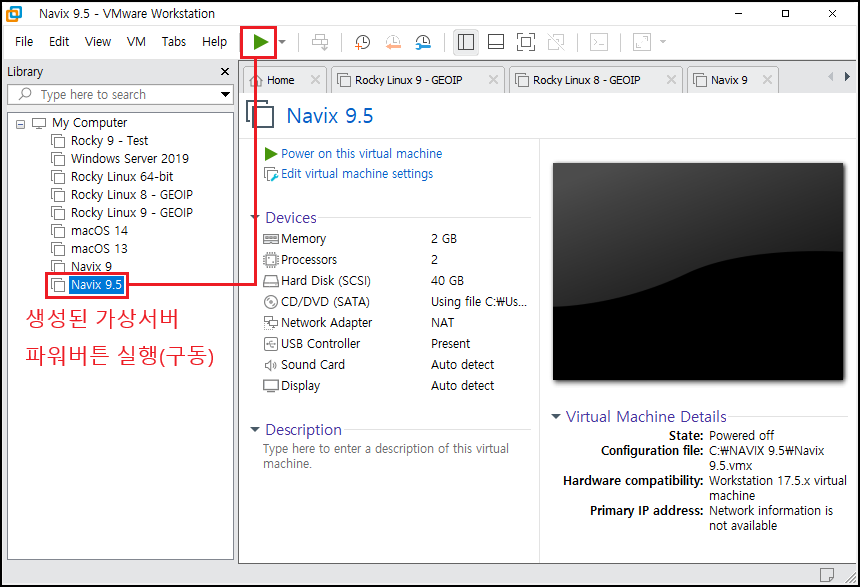Viewport: 860px width, 587px height.
Task: Switch to Rocky Linux 9 - GEOIP tab
Action: 408,80
